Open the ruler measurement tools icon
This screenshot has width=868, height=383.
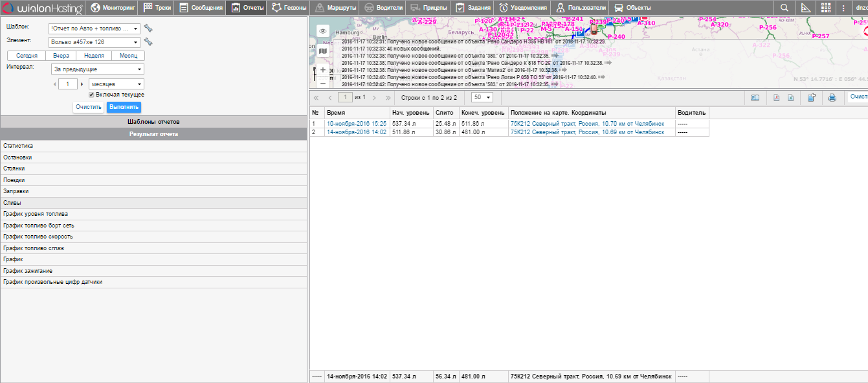click(x=805, y=8)
